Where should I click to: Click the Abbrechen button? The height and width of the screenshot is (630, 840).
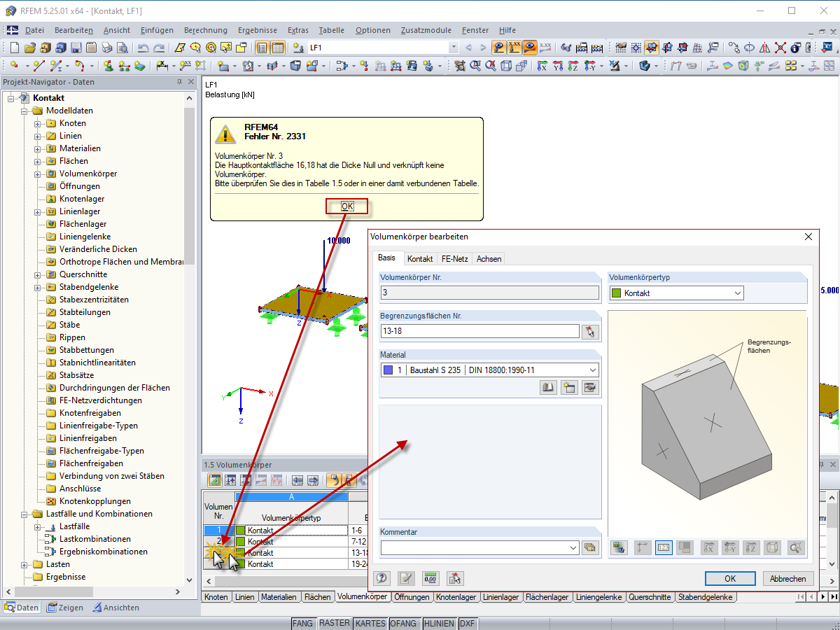pyautogui.click(x=788, y=579)
